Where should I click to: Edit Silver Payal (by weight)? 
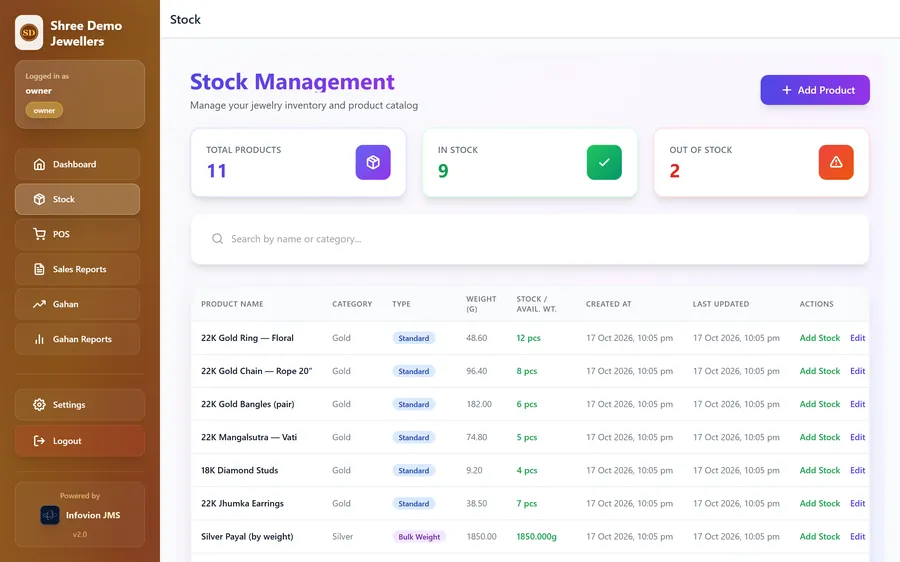[x=858, y=537]
